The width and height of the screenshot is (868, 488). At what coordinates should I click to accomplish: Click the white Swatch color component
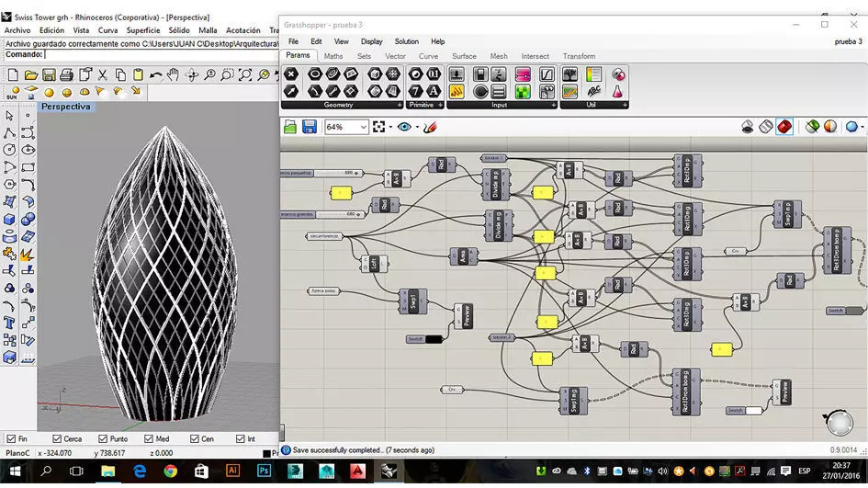click(745, 411)
